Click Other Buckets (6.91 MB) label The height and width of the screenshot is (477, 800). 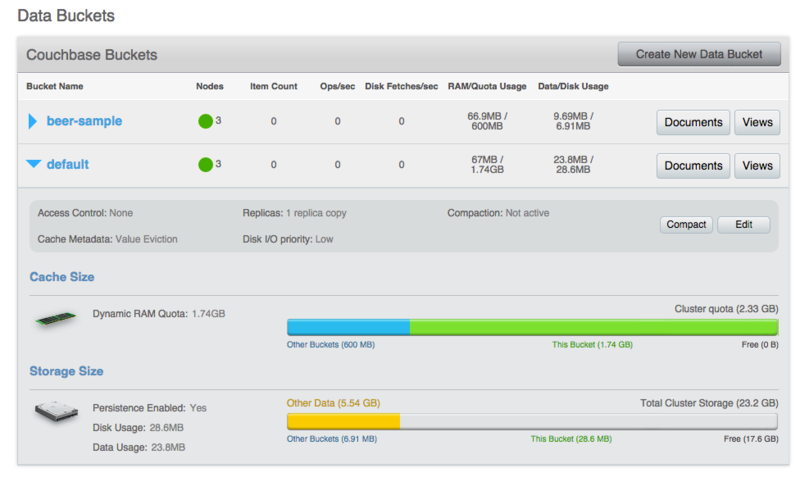tap(332, 439)
